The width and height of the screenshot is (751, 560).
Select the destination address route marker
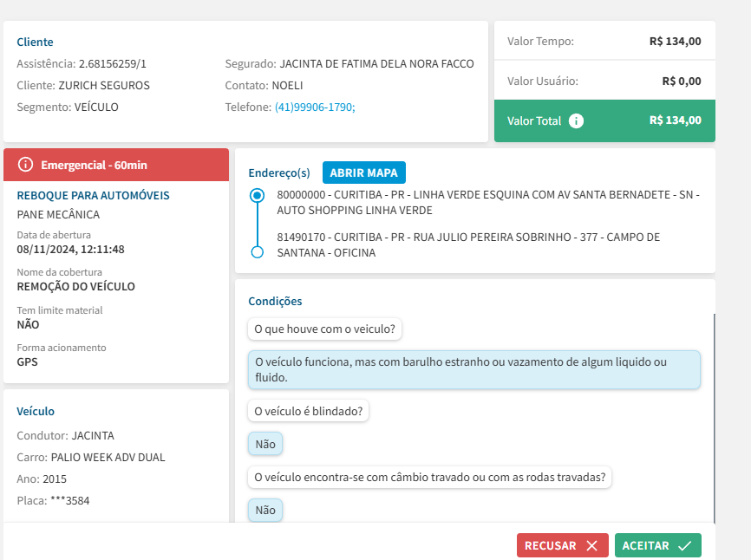[x=257, y=252]
